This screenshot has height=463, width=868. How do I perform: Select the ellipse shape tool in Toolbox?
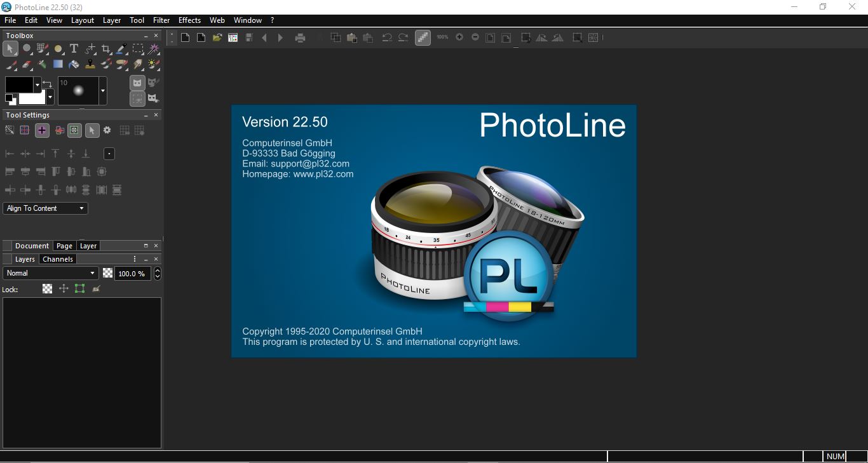(x=58, y=48)
